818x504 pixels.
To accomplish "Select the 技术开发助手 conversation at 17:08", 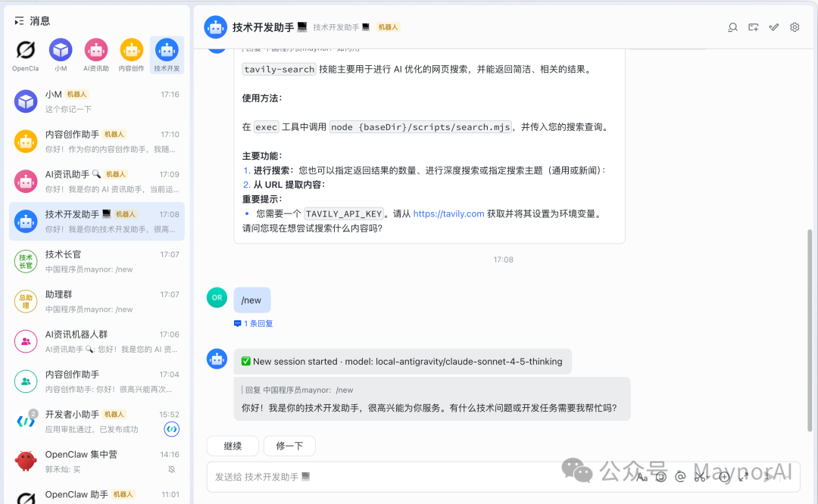I will pyautogui.click(x=97, y=222).
